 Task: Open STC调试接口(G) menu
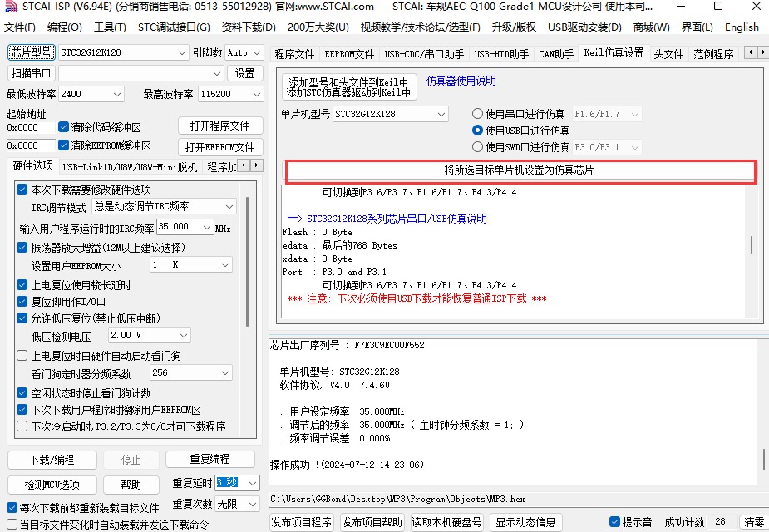(174, 27)
